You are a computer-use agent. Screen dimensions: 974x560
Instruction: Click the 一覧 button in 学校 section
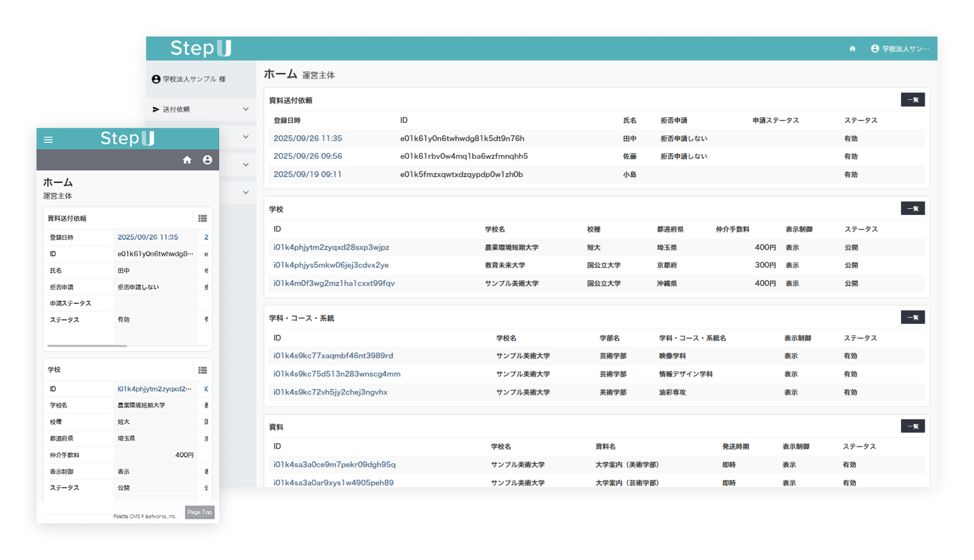coord(913,209)
